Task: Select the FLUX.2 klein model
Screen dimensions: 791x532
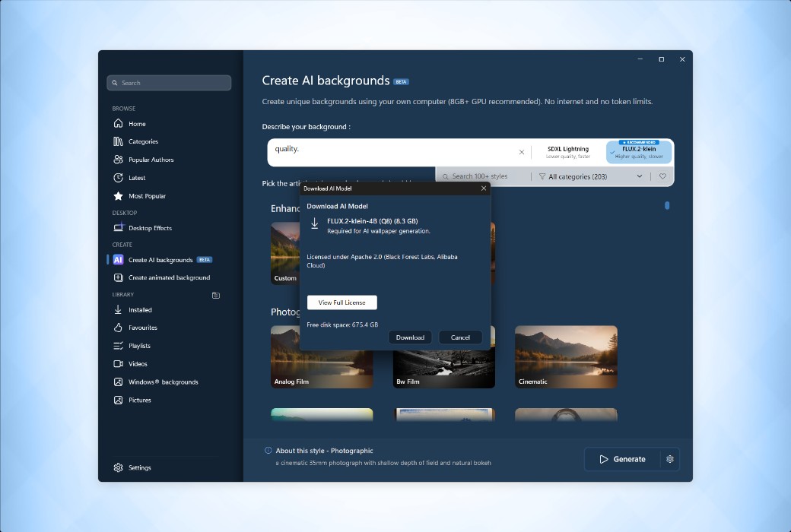Action: pyautogui.click(x=639, y=152)
